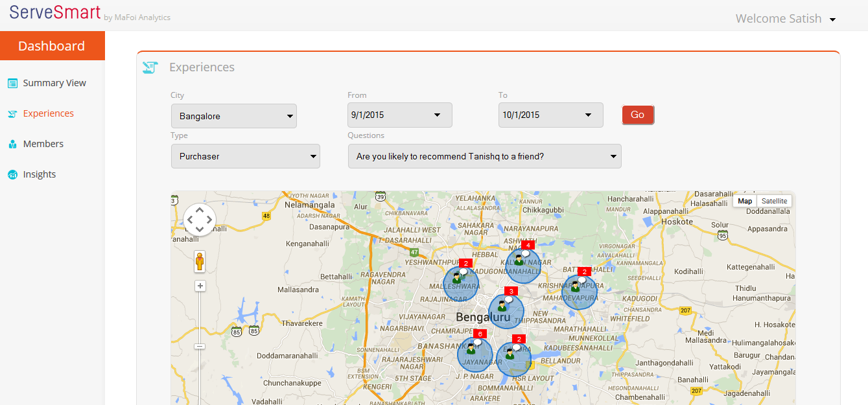Click the Bengaluru city label on map

483,318
